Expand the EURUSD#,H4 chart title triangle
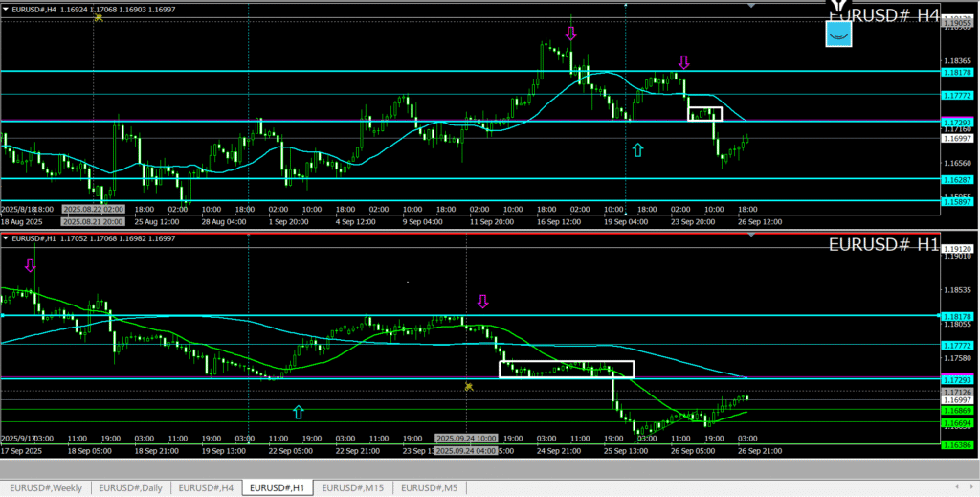The width and height of the screenshot is (980, 497). coord(5,9)
